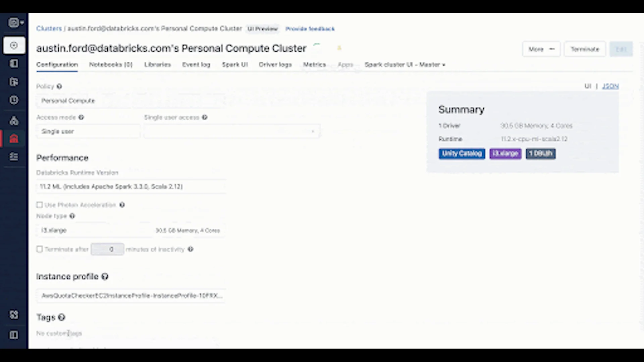Open the Recents clock icon in sidebar
The image size is (644, 362).
click(x=14, y=100)
